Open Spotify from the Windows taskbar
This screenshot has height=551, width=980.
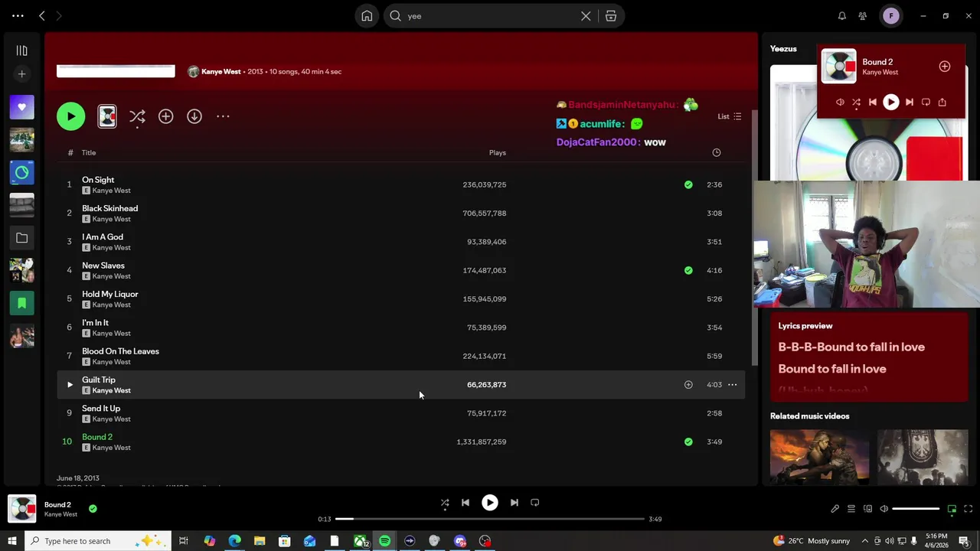coord(384,541)
